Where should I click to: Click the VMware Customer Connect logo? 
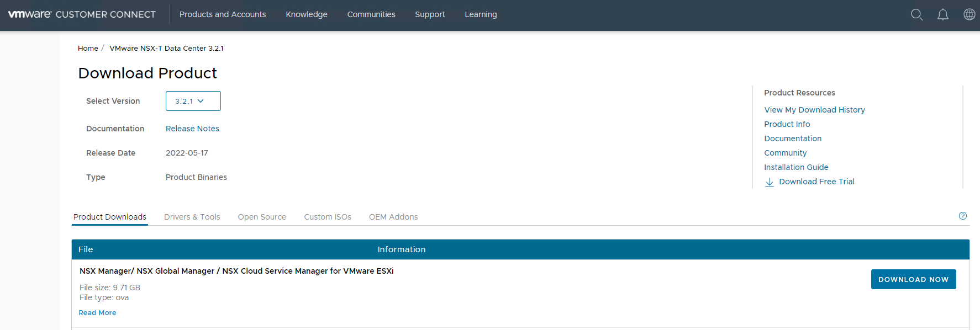[82, 14]
